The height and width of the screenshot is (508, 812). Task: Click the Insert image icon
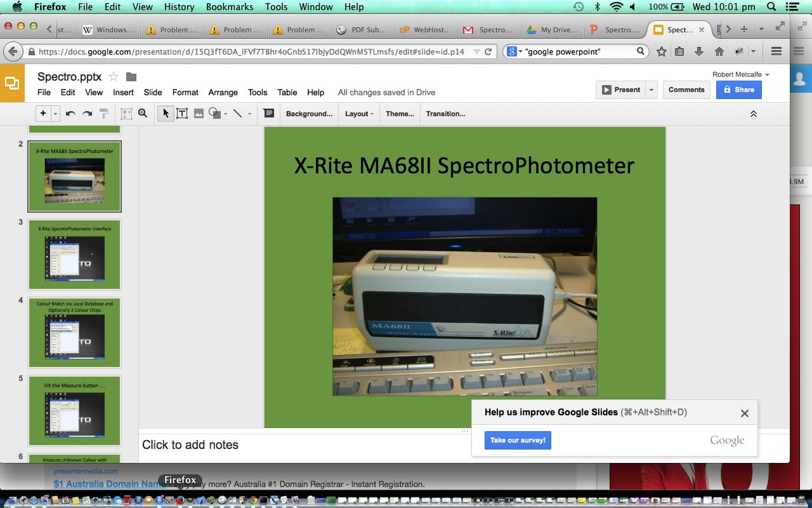point(199,114)
